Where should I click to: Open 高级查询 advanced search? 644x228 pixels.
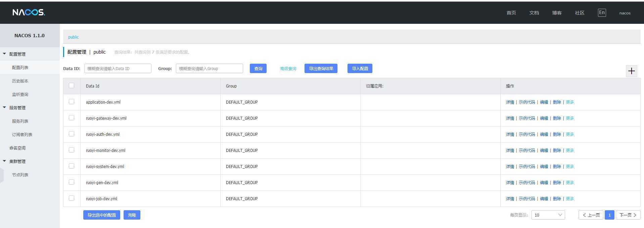click(288, 69)
